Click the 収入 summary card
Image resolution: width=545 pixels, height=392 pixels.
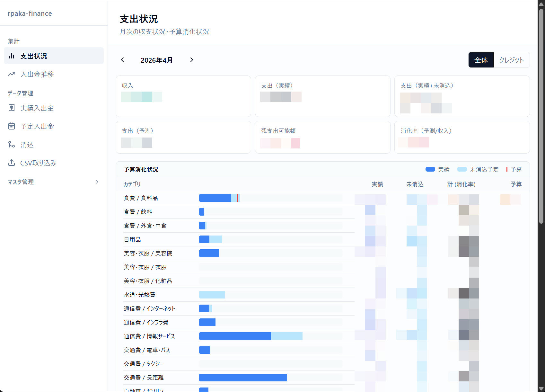tap(183, 96)
